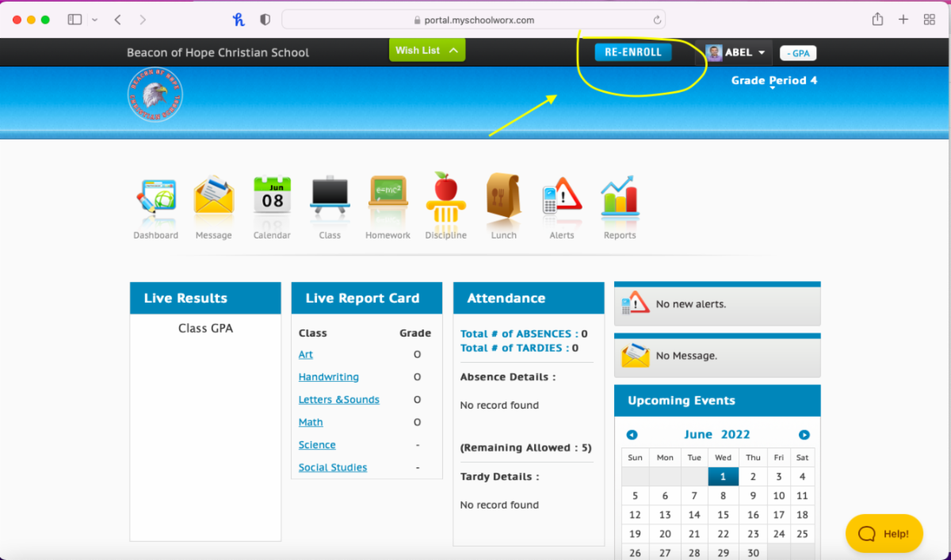Click the Class GPA text
This screenshot has width=951, height=560.
205,328
